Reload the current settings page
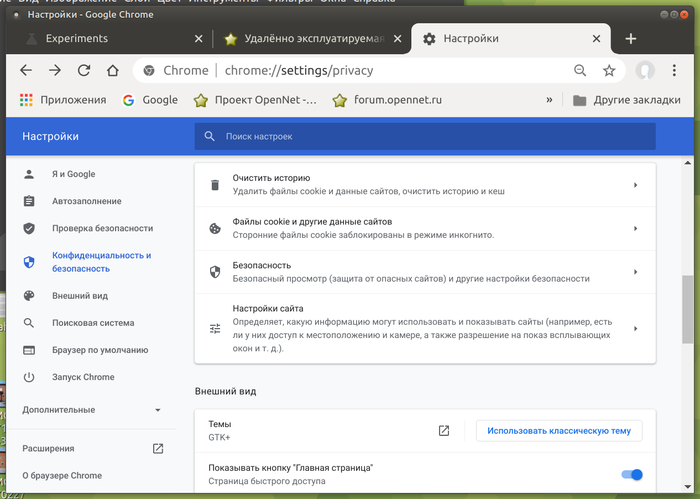 coord(84,70)
